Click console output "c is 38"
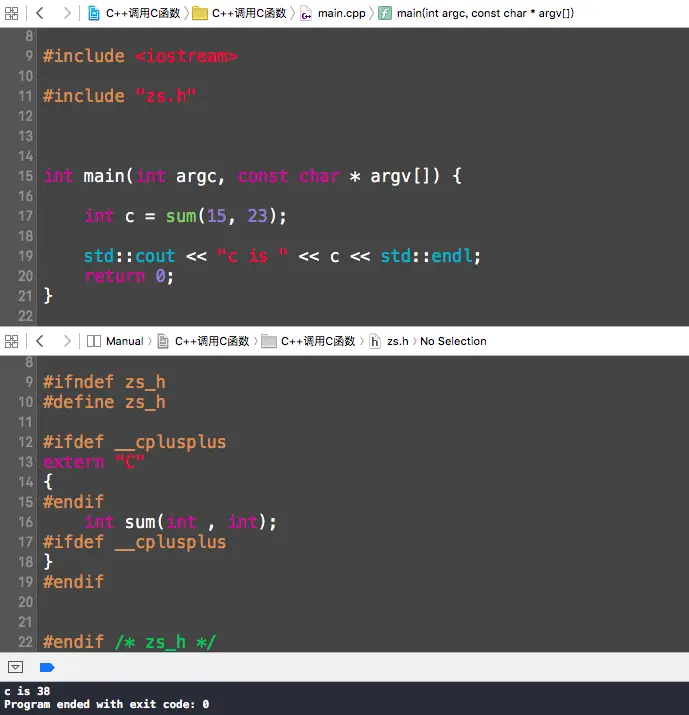Image resolution: width=689 pixels, height=715 pixels. click(x=27, y=691)
